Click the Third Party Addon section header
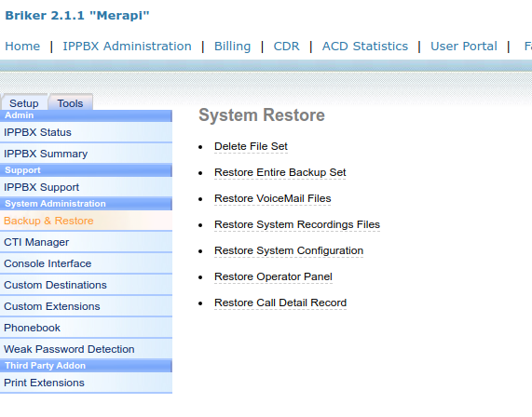The width and height of the screenshot is (532, 417). 86,366
